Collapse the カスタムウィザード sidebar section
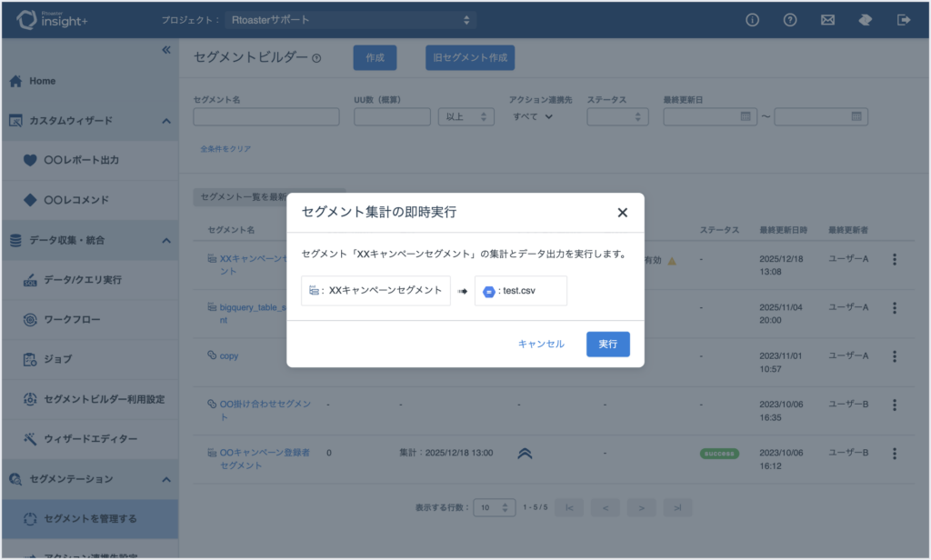This screenshot has width=931, height=560. (165, 121)
